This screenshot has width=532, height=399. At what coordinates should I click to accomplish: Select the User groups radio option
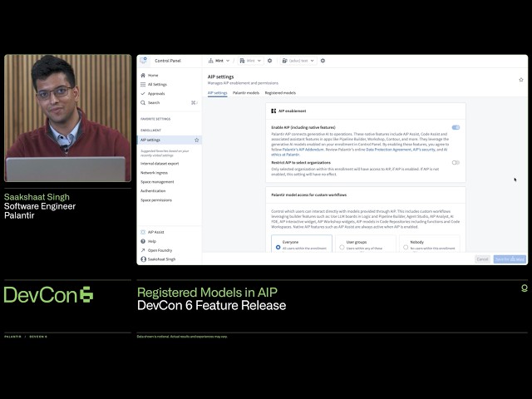342,248
